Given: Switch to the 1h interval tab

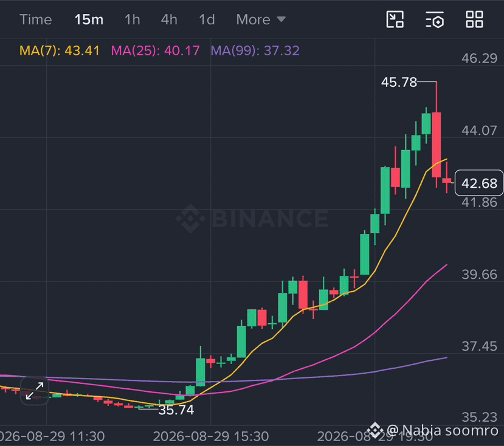Looking at the screenshot, I should click(133, 19).
